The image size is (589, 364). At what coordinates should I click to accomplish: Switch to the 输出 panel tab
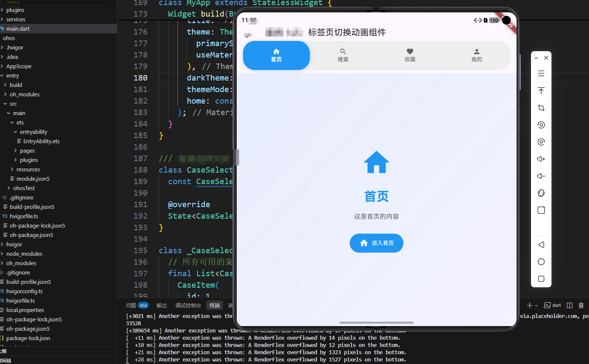[161, 305]
